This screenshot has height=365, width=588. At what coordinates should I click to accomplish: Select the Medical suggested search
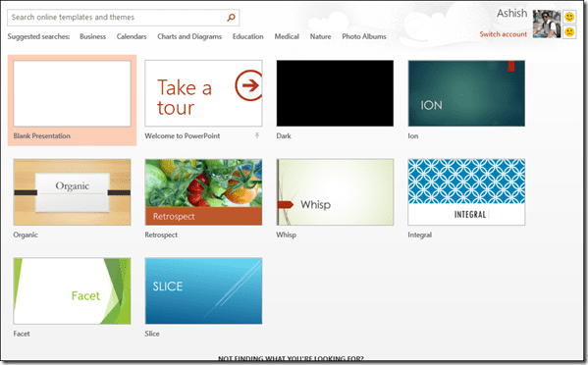click(287, 36)
